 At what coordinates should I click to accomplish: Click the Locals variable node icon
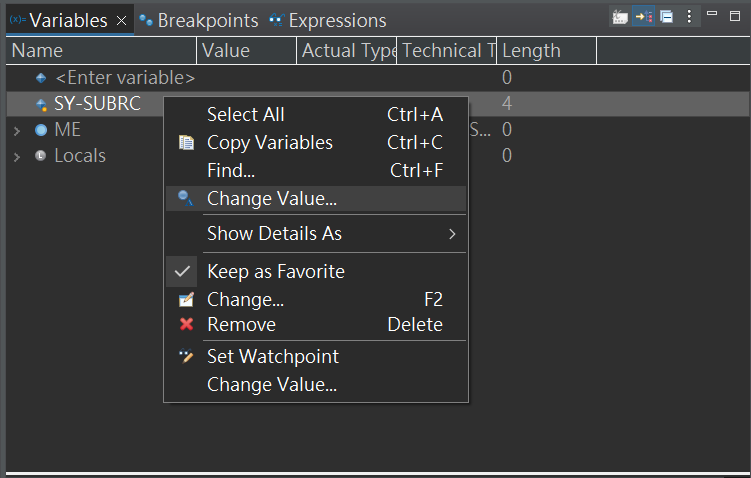tap(40, 156)
